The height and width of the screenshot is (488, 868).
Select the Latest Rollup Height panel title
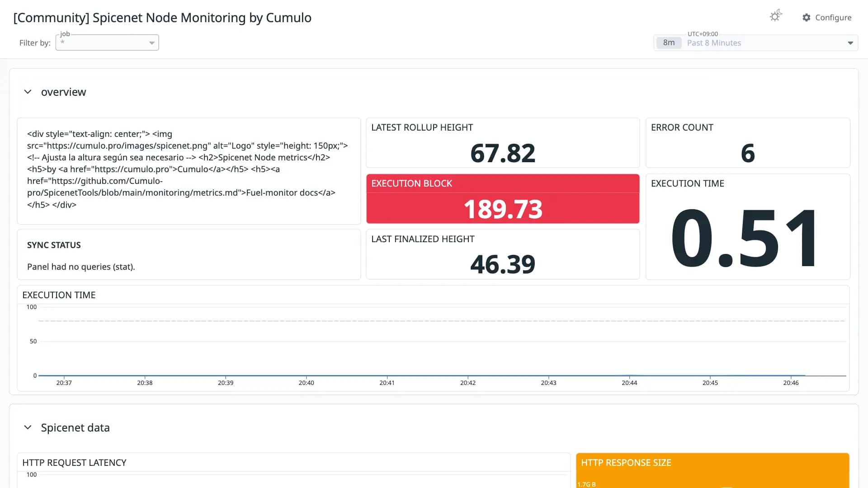pos(422,127)
